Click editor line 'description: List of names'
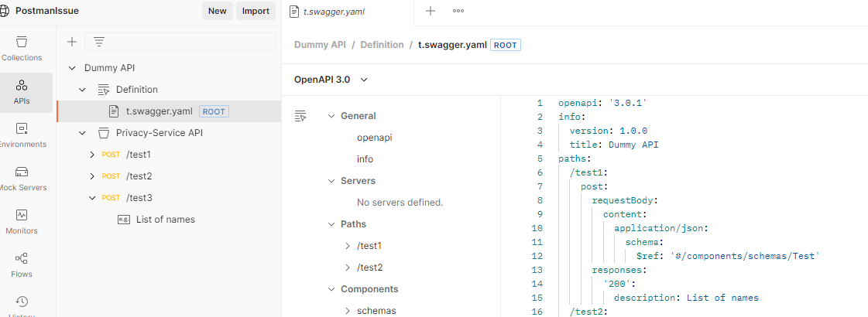Screen dimensions: 868x317 point(687,298)
